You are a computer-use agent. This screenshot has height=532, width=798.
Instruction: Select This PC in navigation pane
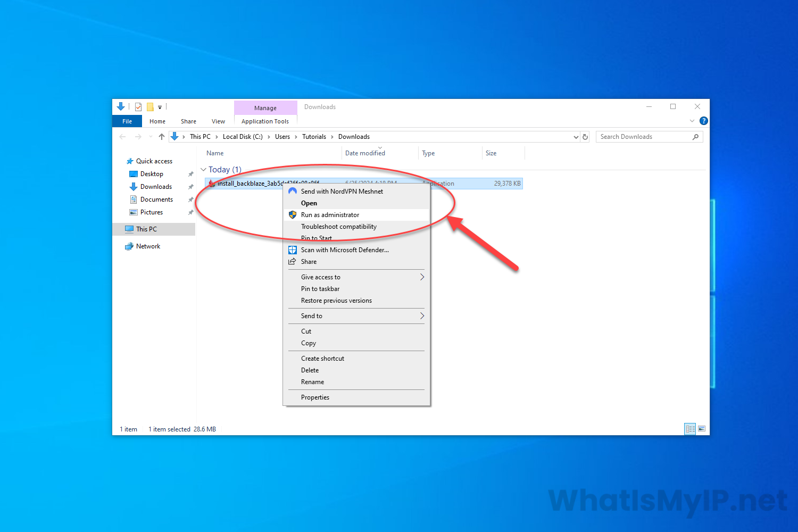click(x=154, y=229)
